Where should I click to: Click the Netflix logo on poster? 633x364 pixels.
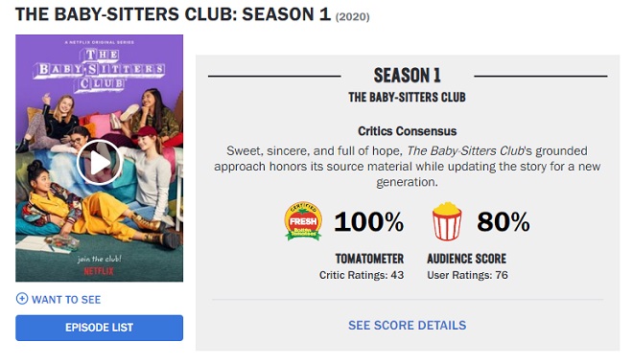(99, 271)
